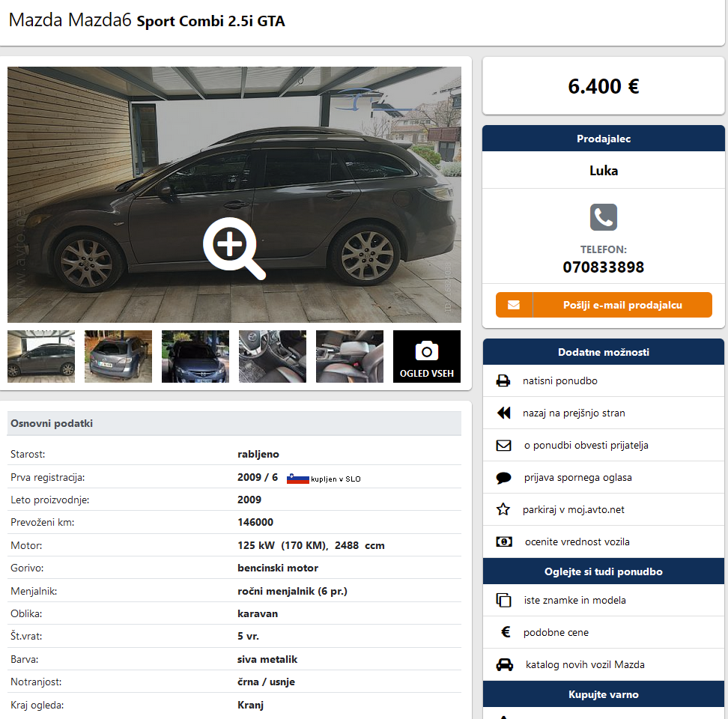The width and height of the screenshot is (728, 719).
Task: Open OGLED VSEH camera gallery button
Action: 427,357
